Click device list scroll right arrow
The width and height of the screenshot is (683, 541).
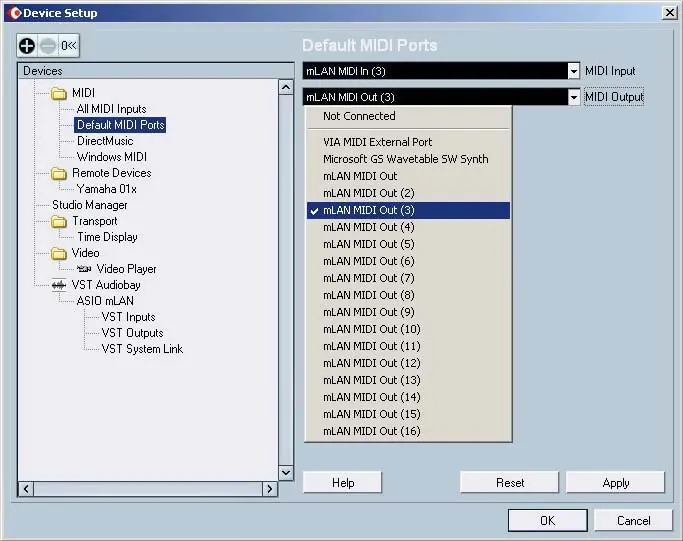pos(270,489)
